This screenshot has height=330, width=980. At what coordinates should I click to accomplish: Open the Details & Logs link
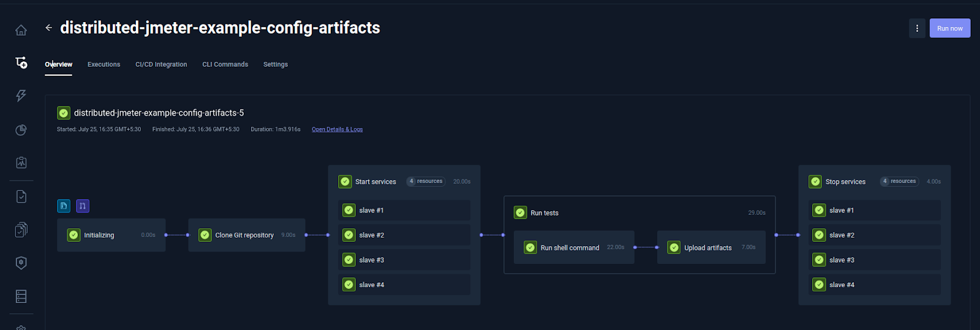coord(337,129)
